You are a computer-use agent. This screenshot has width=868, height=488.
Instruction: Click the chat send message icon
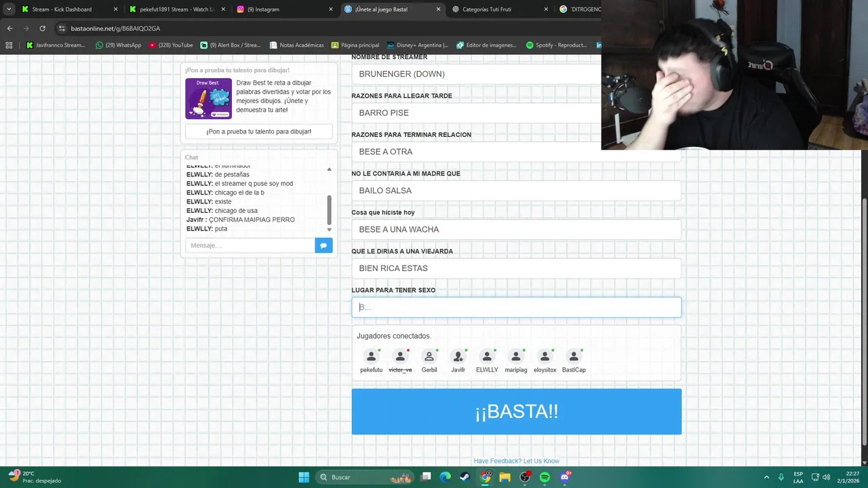323,245
